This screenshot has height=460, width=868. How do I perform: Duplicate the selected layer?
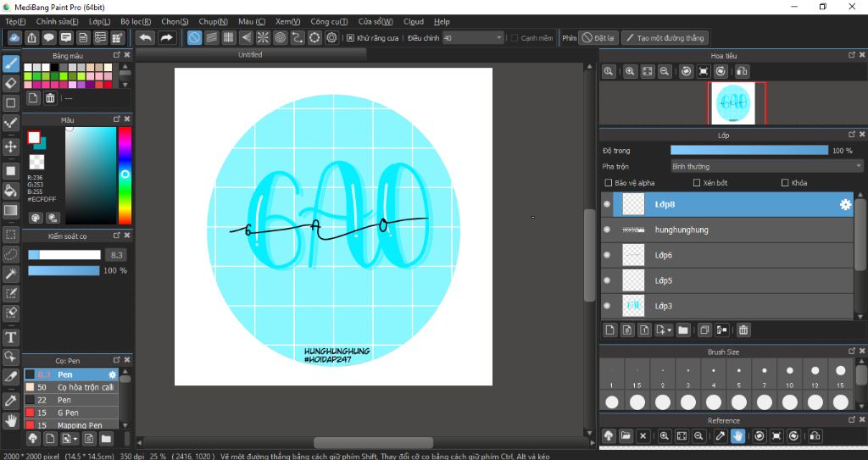(x=704, y=330)
